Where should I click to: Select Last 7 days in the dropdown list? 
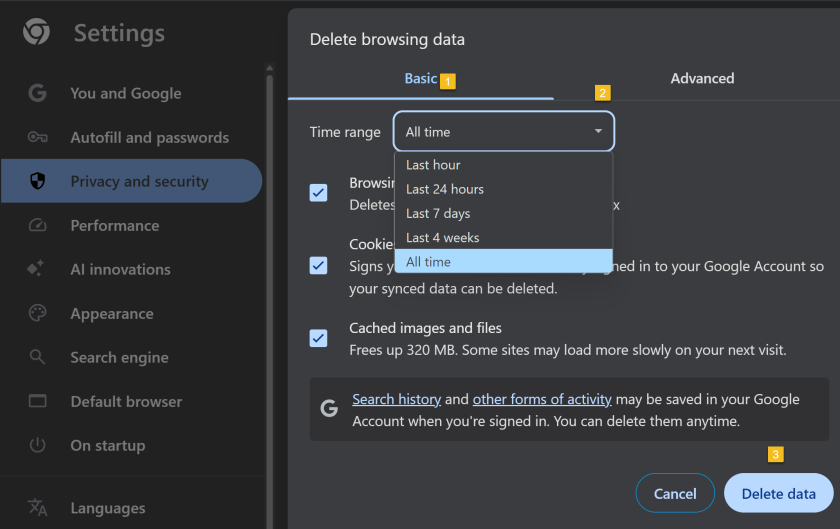[x=438, y=213]
